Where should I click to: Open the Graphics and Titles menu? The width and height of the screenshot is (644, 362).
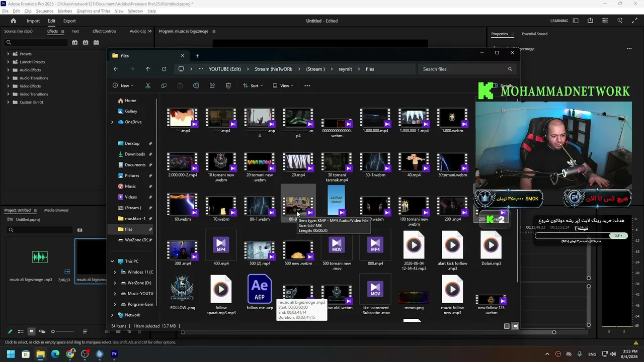pyautogui.click(x=94, y=11)
